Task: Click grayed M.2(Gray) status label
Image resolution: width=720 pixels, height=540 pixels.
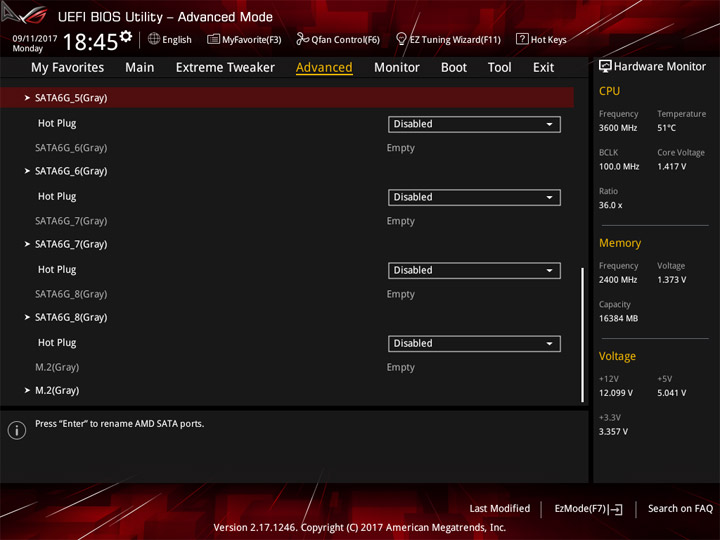Action: (57, 367)
